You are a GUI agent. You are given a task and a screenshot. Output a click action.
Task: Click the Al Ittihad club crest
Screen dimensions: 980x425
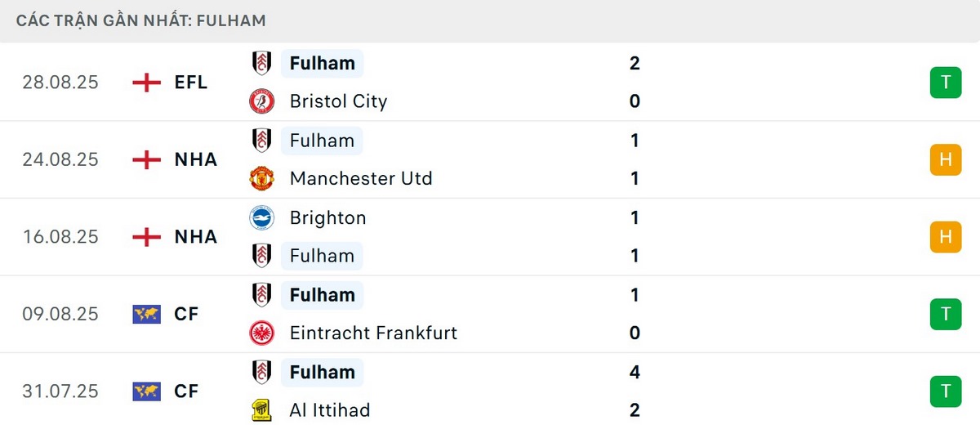(x=261, y=409)
